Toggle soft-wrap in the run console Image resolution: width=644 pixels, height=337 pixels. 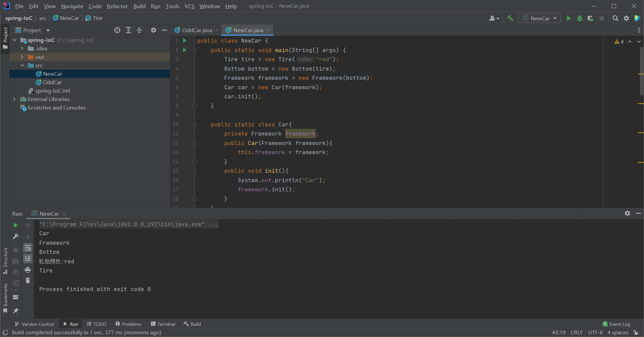(x=28, y=247)
